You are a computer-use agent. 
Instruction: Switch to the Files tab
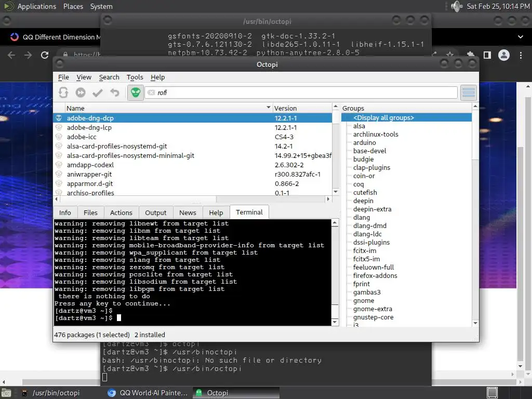[90, 212]
